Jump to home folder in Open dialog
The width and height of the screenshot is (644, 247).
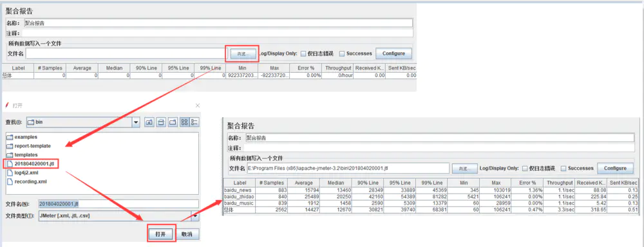(161, 122)
